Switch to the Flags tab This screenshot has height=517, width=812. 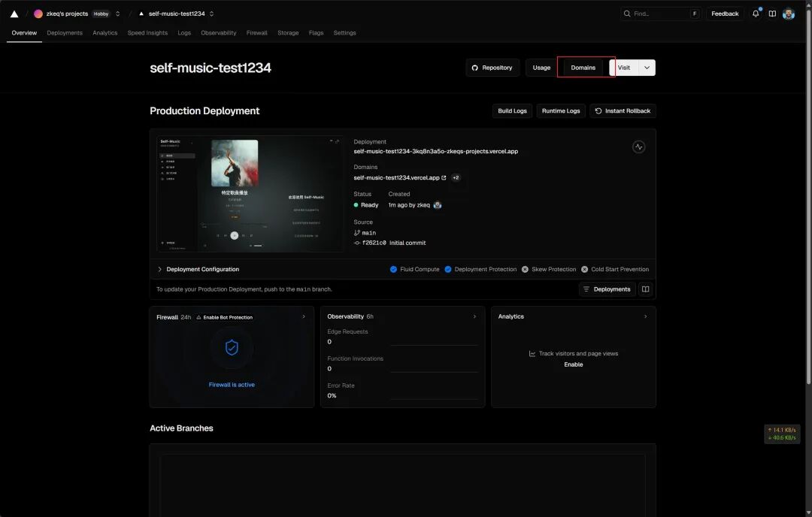[x=316, y=32]
